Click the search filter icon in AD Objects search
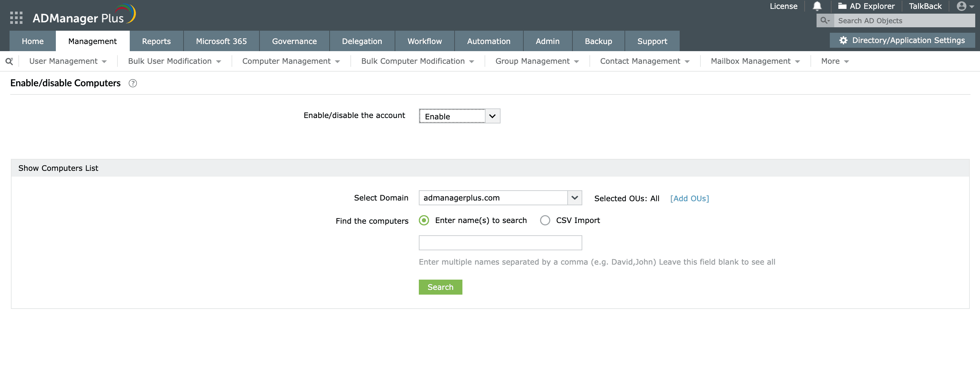Image resolution: width=980 pixels, height=371 pixels. pos(825,20)
